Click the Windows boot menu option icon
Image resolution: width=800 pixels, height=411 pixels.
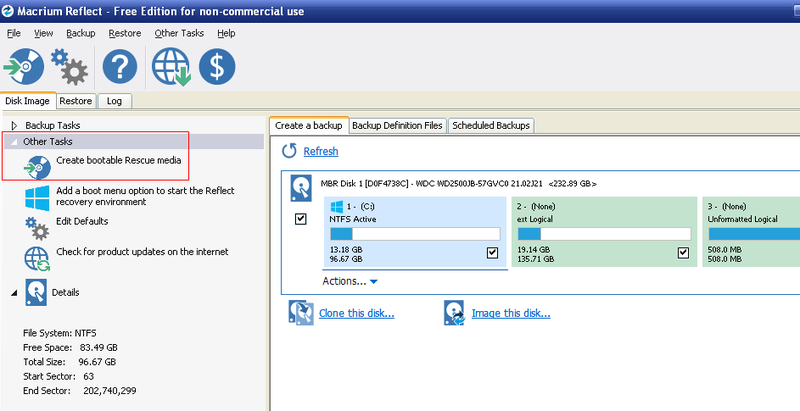(x=38, y=196)
